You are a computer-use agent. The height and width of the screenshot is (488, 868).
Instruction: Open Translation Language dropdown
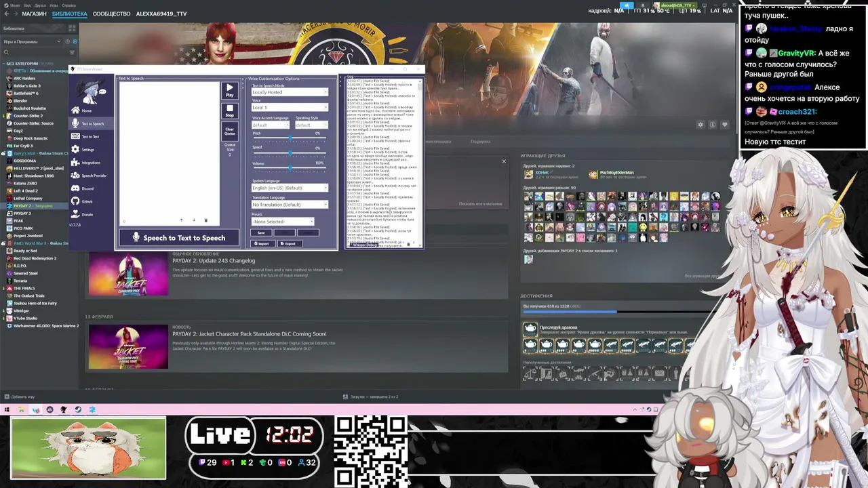pos(290,204)
